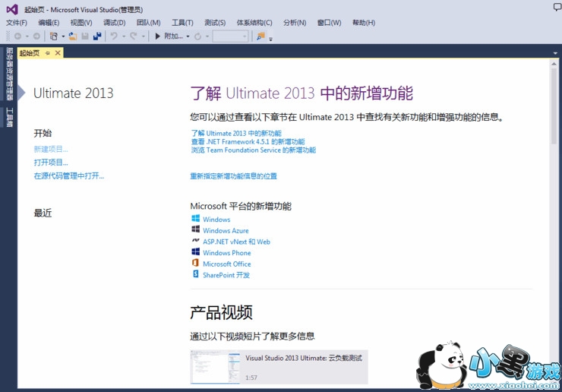Open the toolbar overflow options arrow

(x=270, y=39)
